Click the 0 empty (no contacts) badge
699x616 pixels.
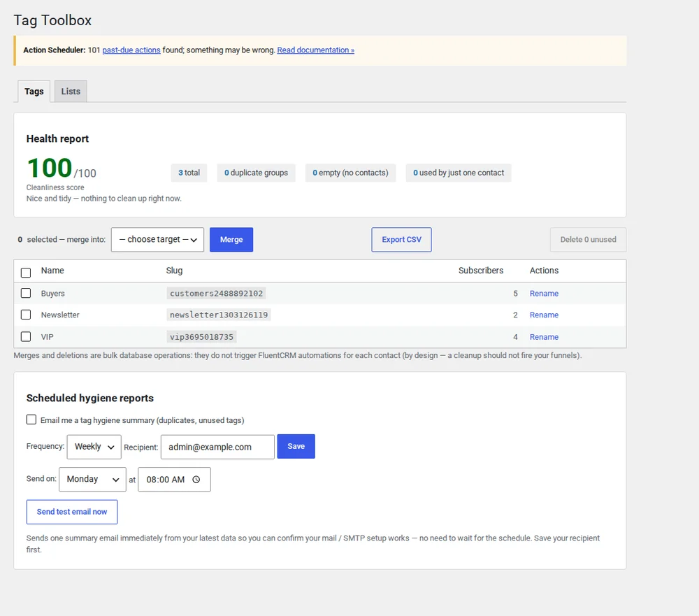pos(350,173)
